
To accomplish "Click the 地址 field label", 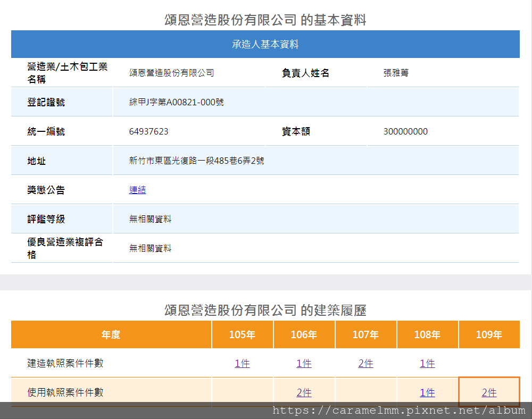I will click(x=37, y=161).
